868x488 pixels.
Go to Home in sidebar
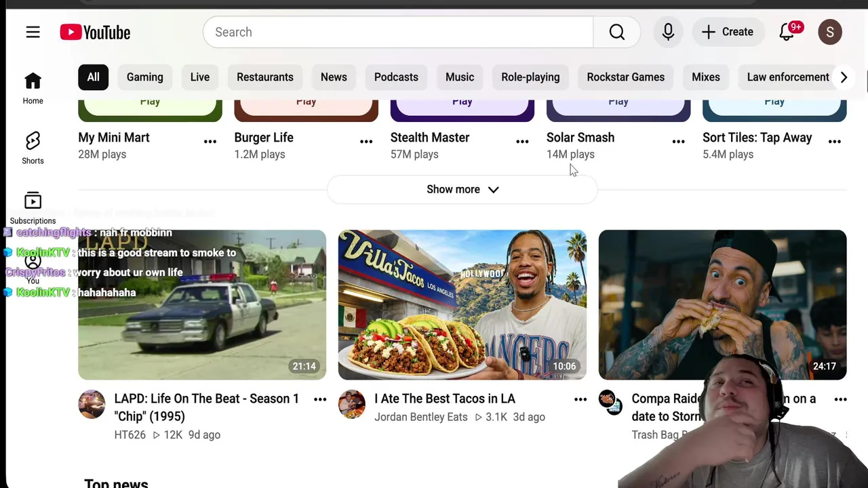(x=33, y=89)
